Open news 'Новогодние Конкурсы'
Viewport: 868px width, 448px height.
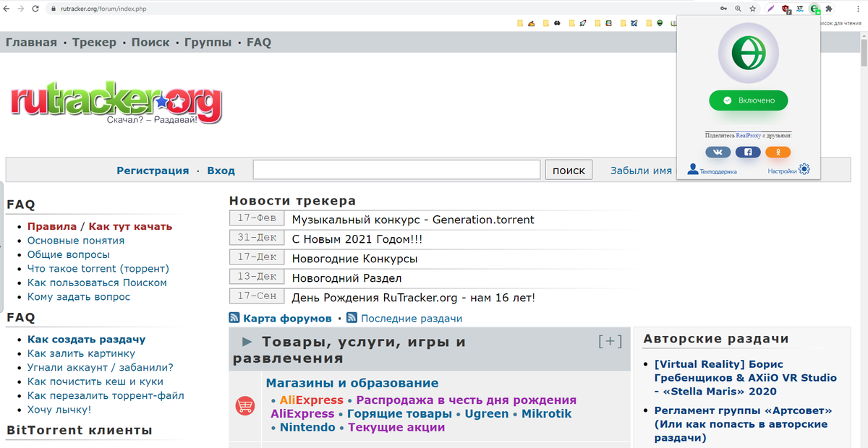coord(354,259)
